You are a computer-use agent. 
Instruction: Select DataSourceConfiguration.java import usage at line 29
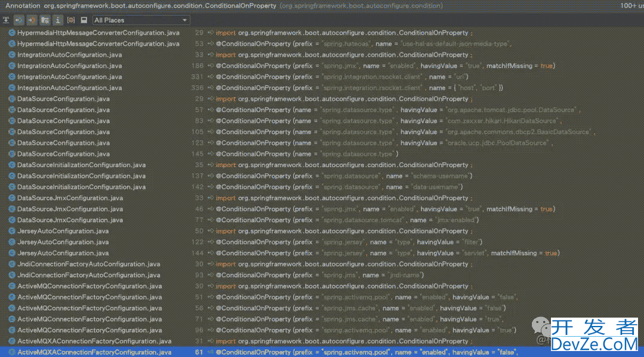[x=322, y=99]
